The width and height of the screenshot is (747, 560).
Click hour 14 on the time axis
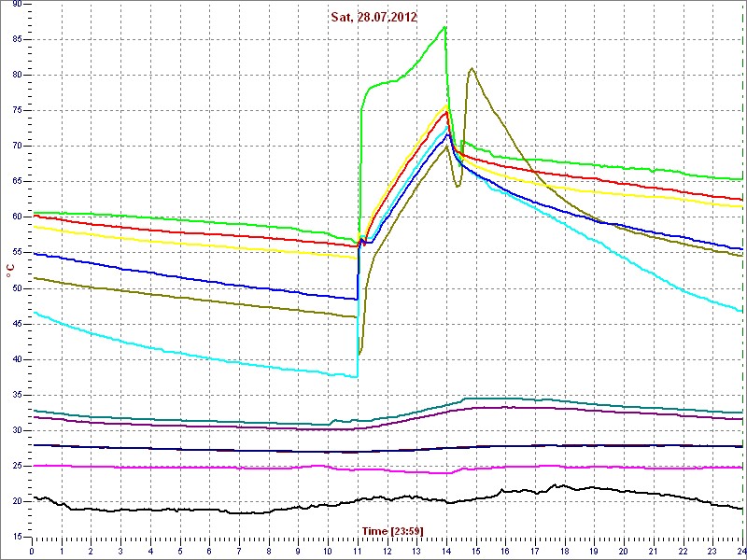click(446, 550)
